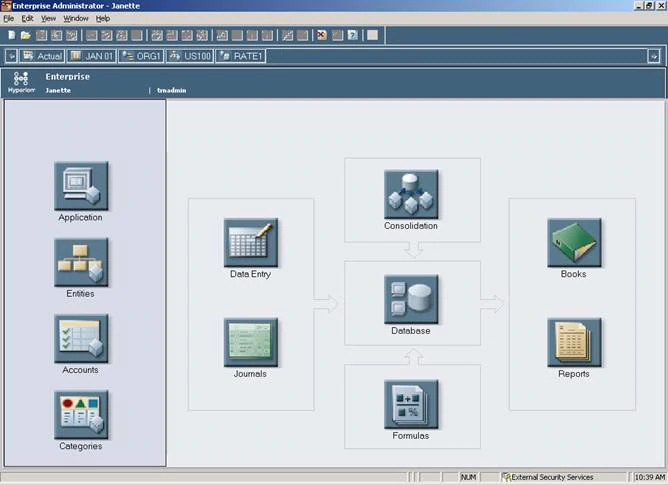Select the US100 entity button
Image resolution: width=668 pixels, height=485 pixels.
pos(190,56)
